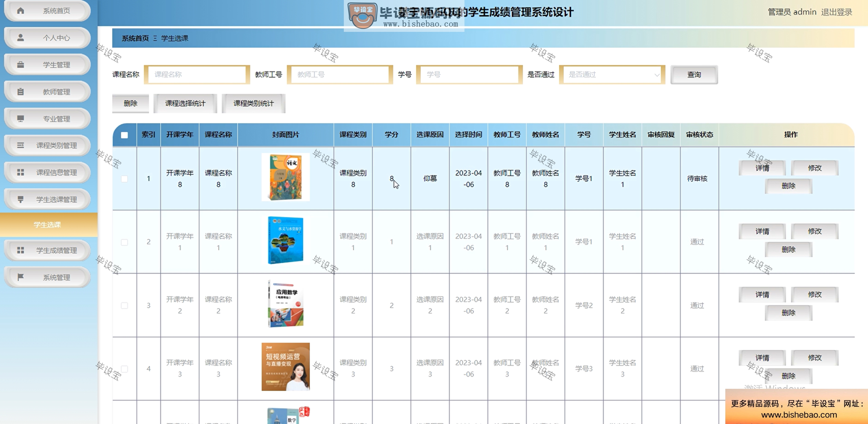Click 修改 for row index 1
868x424 pixels.
(x=814, y=168)
